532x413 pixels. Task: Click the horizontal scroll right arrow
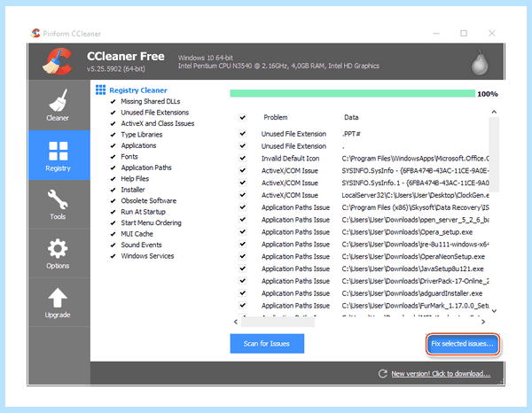click(x=483, y=322)
